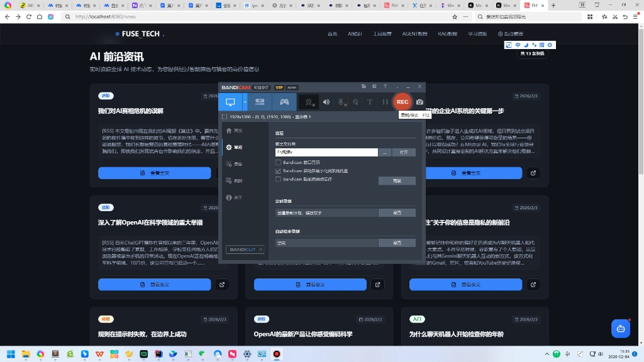Click browser bookmark star icon
Image resolution: width=644 pixels, height=362 pixels.
455,17
